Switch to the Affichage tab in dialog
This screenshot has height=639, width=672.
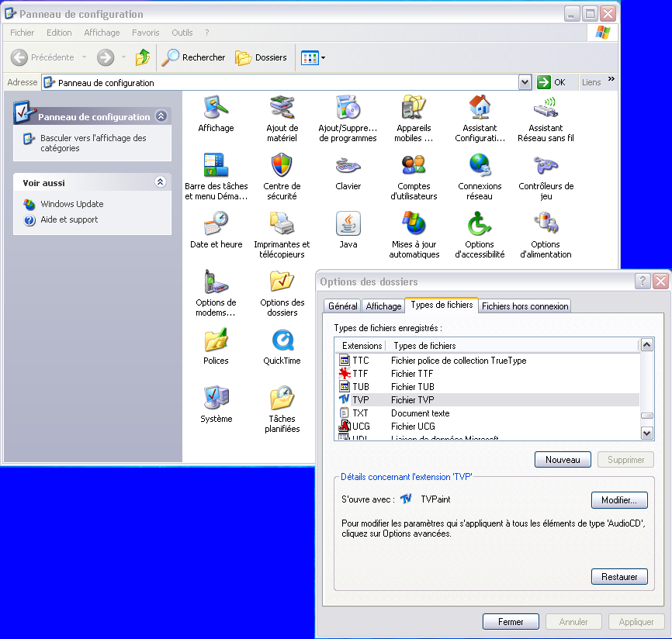383,306
